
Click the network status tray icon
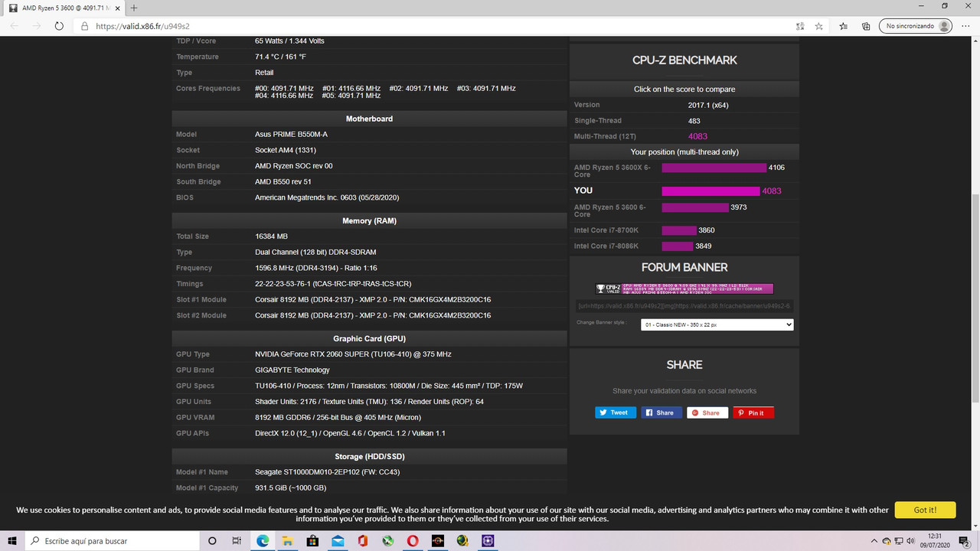pyautogui.click(x=898, y=540)
